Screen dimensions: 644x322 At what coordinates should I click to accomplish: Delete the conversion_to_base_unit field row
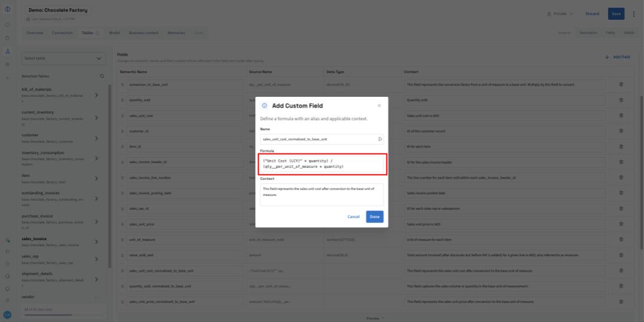pos(621,84)
